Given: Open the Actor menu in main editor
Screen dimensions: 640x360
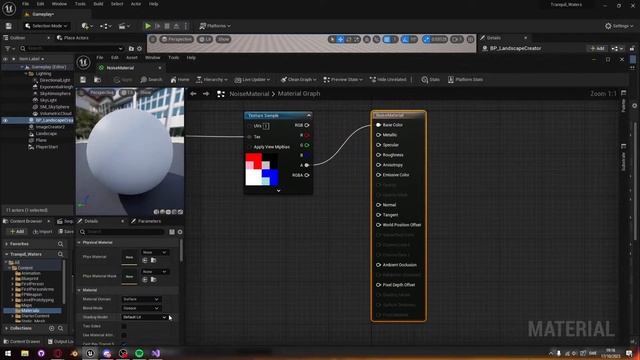Looking at the screenshot, I should 136,4.
